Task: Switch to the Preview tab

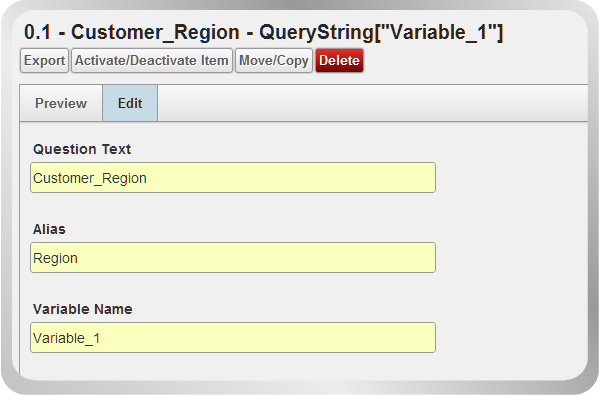Action: click(x=61, y=103)
